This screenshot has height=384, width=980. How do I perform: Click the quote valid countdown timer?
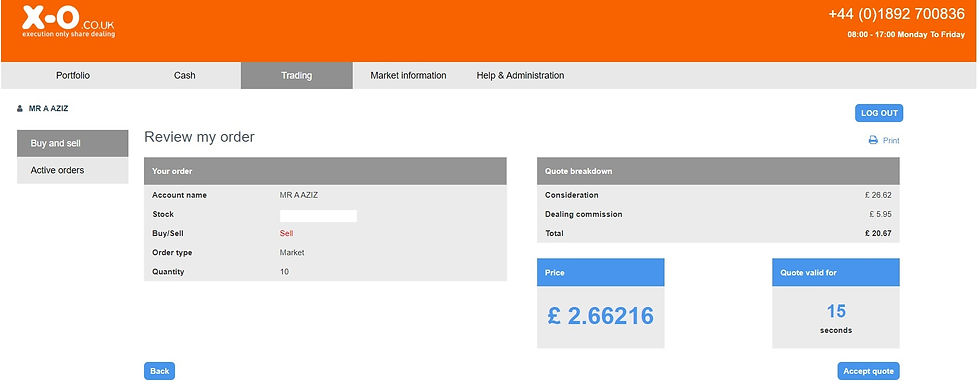click(x=836, y=303)
